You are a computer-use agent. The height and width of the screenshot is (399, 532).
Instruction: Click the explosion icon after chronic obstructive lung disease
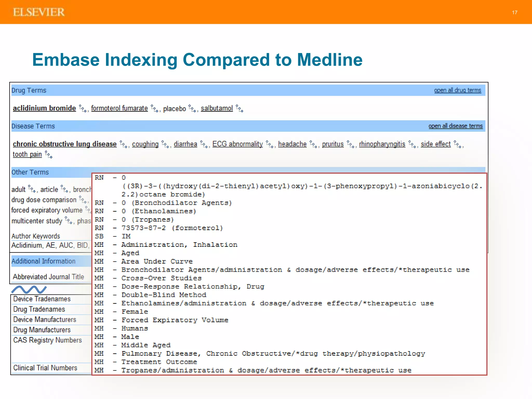click(x=123, y=144)
